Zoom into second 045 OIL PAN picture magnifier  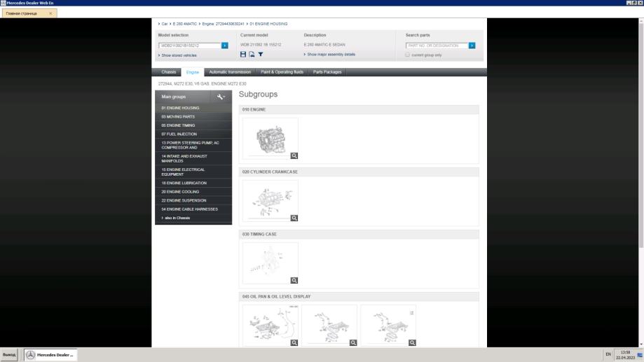click(x=353, y=342)
